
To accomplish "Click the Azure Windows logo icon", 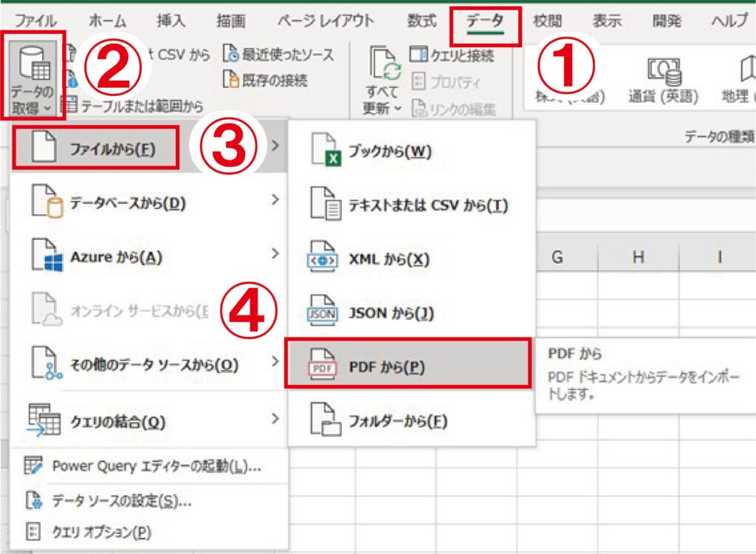I will [47, 256].
